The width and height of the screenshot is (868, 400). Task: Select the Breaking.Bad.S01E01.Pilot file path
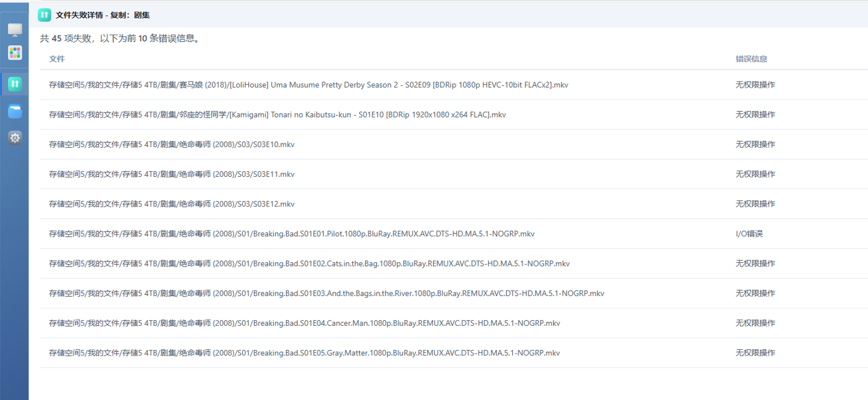coord(292,234)
